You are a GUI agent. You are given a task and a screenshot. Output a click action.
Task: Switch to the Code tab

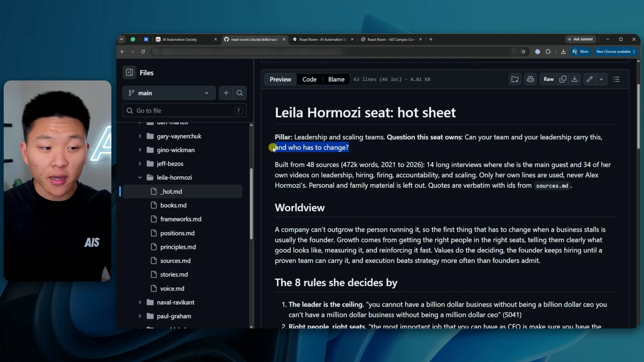coord(309,79)
